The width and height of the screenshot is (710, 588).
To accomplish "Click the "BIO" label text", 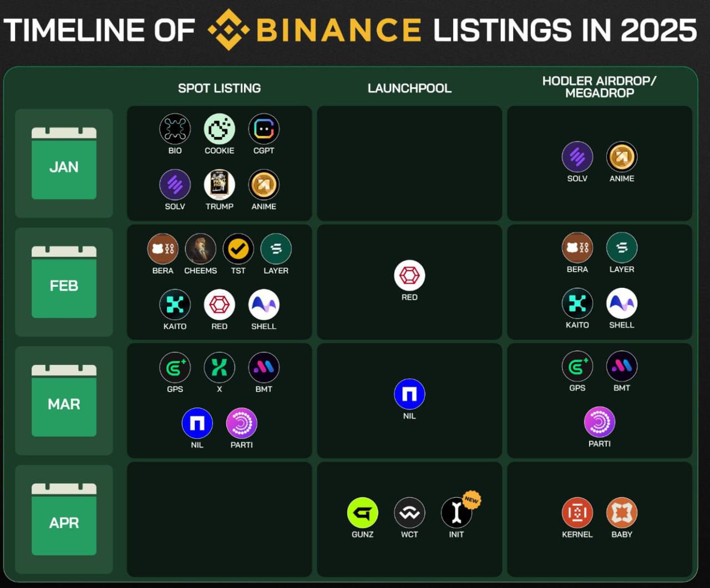I will point(175,151).
